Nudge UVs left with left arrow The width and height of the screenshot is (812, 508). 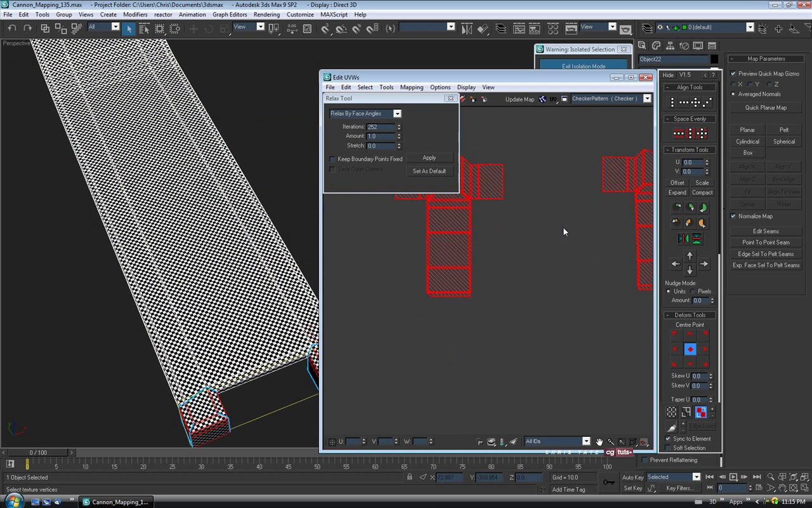(676, 264)
